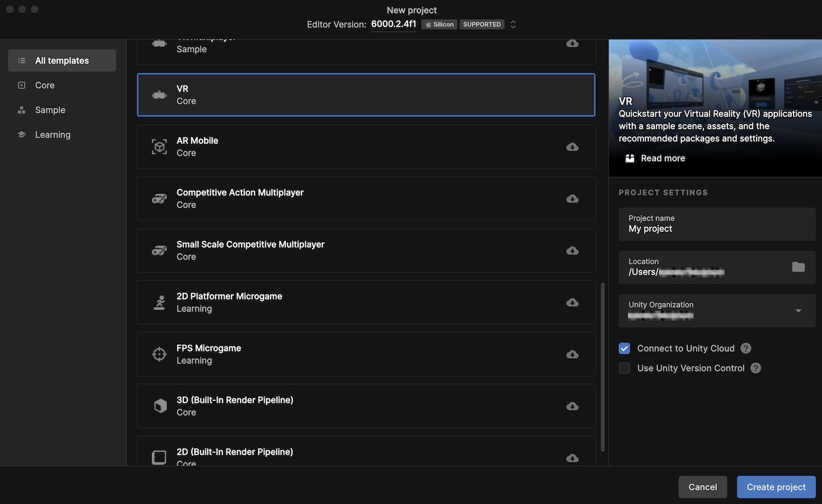Enable Use Unity Version Control checkbox
Image resolution: width=822 pixels, height=504 pixels.
click(x=624, y=368)
